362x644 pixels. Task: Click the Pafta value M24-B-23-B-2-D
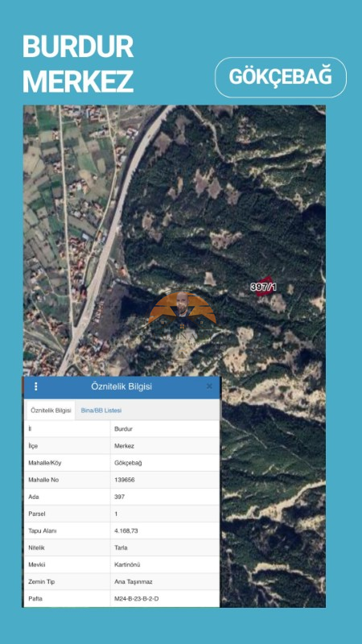tap(136, 599)
